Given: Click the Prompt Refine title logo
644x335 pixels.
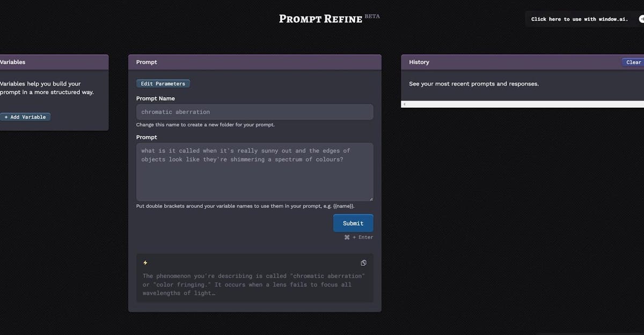Looking at the screenshot, I should click(x=320, y=19).
